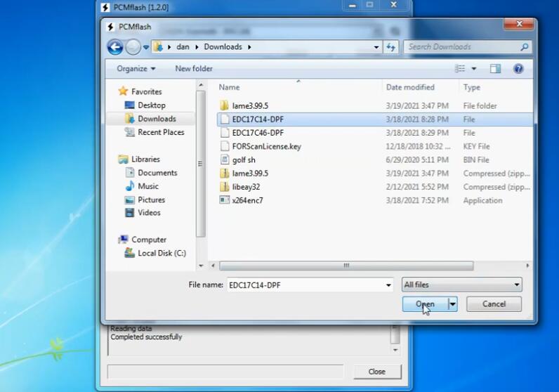
Task: Click Downloads in the address breadcrumb
Action: point(223,47)
